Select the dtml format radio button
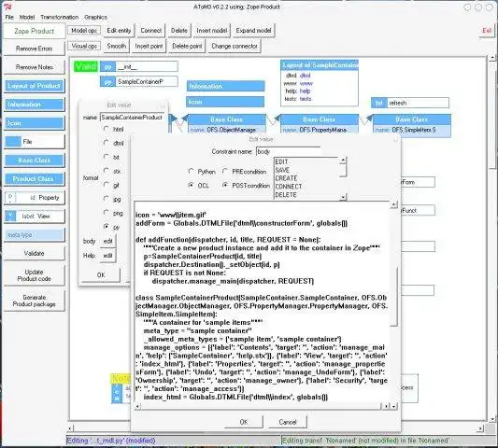498x448 pixels. pos(107,143)
